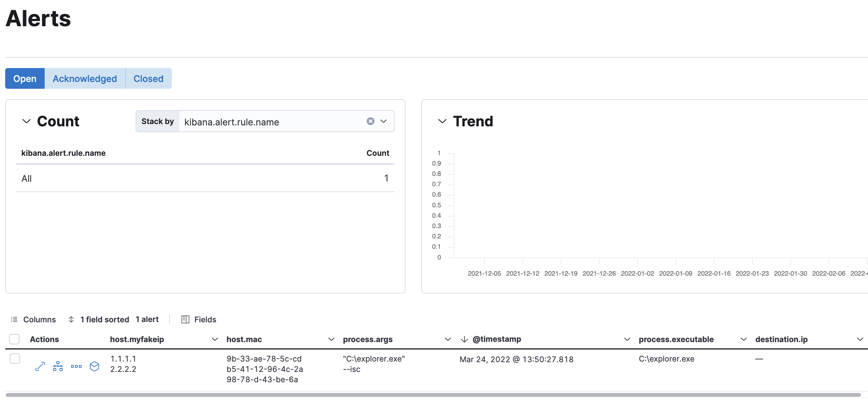Viewport: 868px width, 403px height.
Task: Open the host.mac column options menu
Action: (331, 339)
